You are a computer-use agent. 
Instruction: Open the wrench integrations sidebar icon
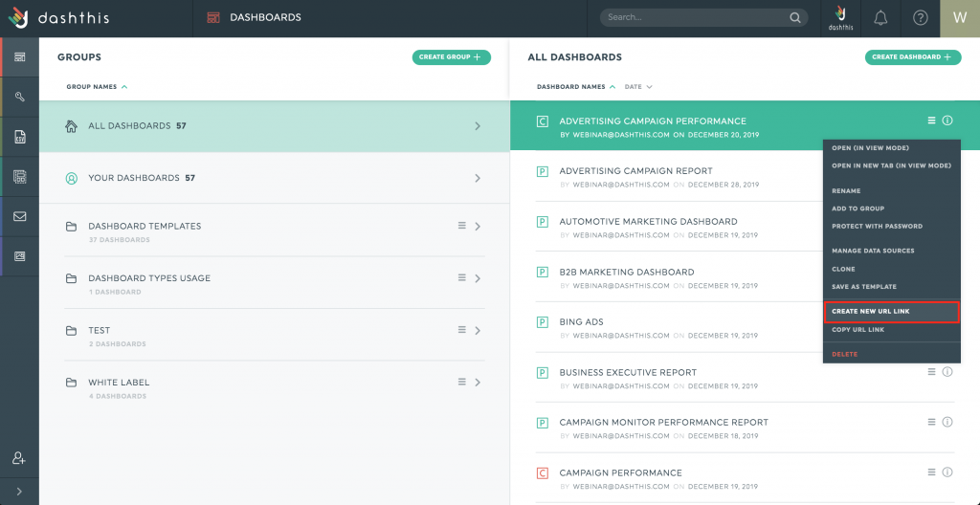point(20,97)
